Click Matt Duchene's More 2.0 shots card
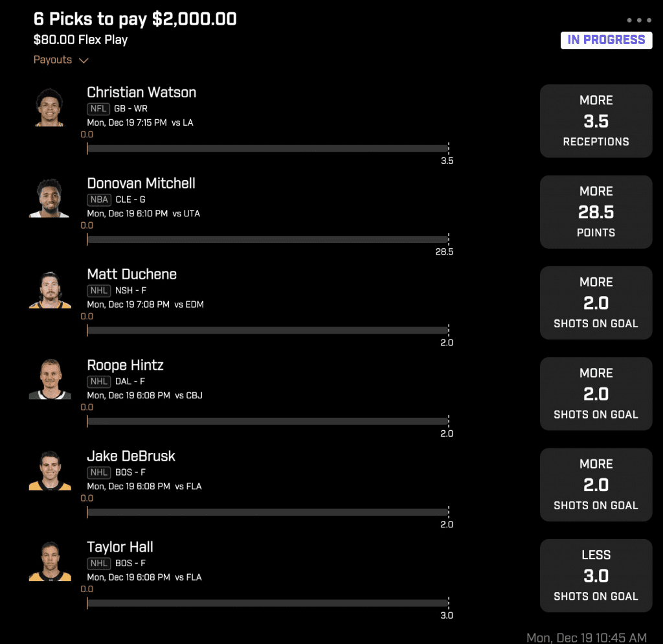663x644 pixels. [596, 303]
